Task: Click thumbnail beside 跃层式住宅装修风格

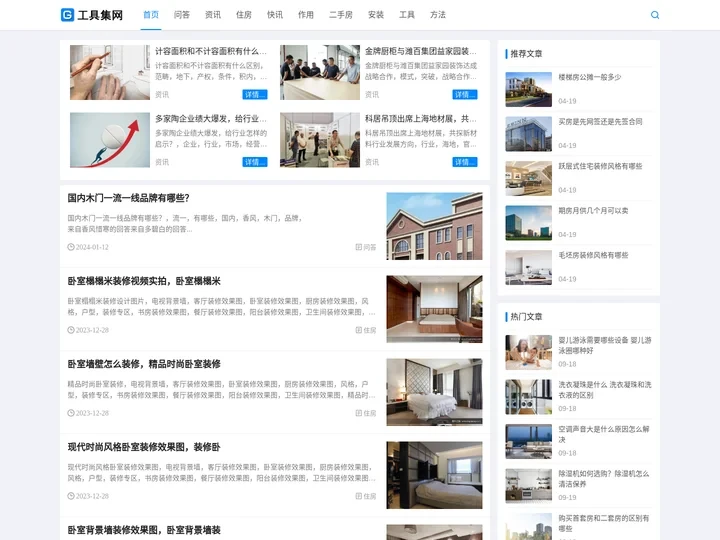Action: pos(529,178)
